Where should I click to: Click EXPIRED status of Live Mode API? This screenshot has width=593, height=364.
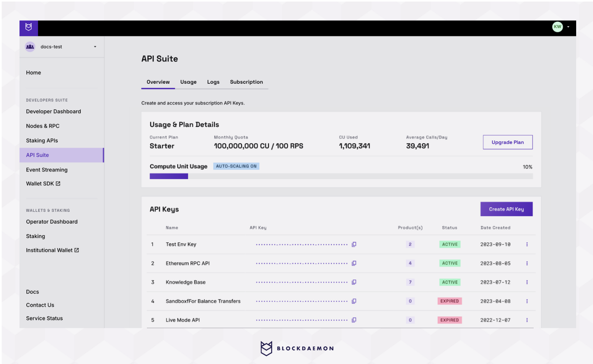(x=450, y=320)
